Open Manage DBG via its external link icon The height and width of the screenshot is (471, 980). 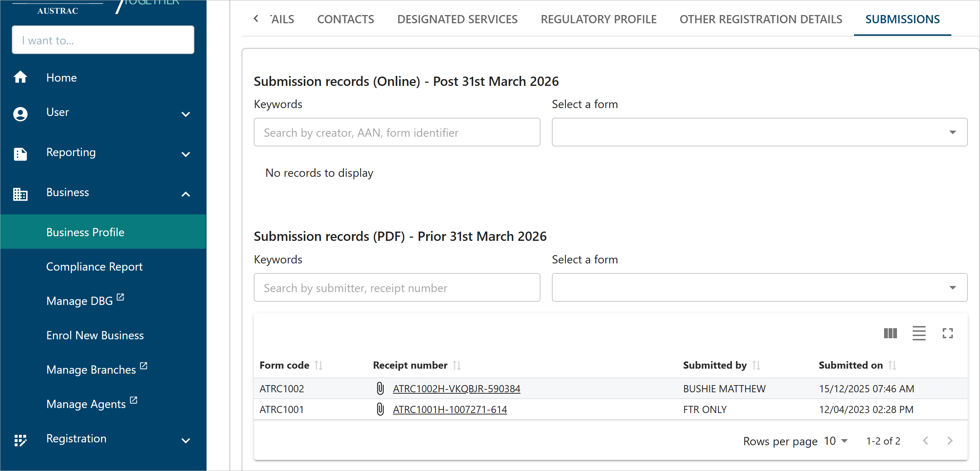click(x=120, y=297)
